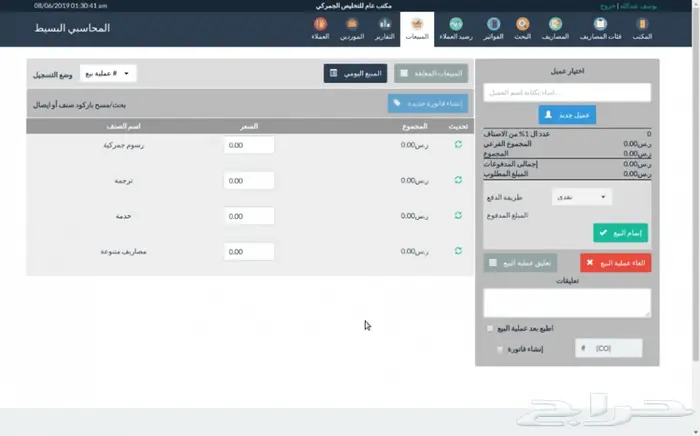This screenshot has height=436, width=700.
Task: Click the green إتمام البيع button
Action: click(621, 233)
